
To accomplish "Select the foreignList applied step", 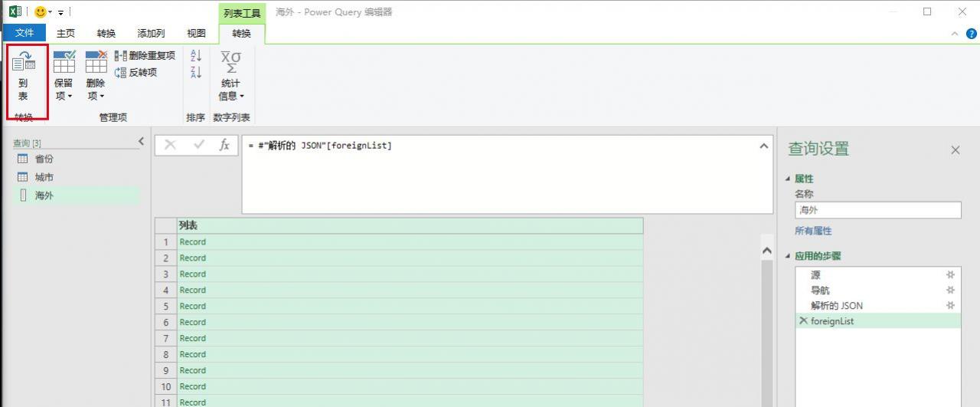I will pyautogui.click(x=877, y=321).
